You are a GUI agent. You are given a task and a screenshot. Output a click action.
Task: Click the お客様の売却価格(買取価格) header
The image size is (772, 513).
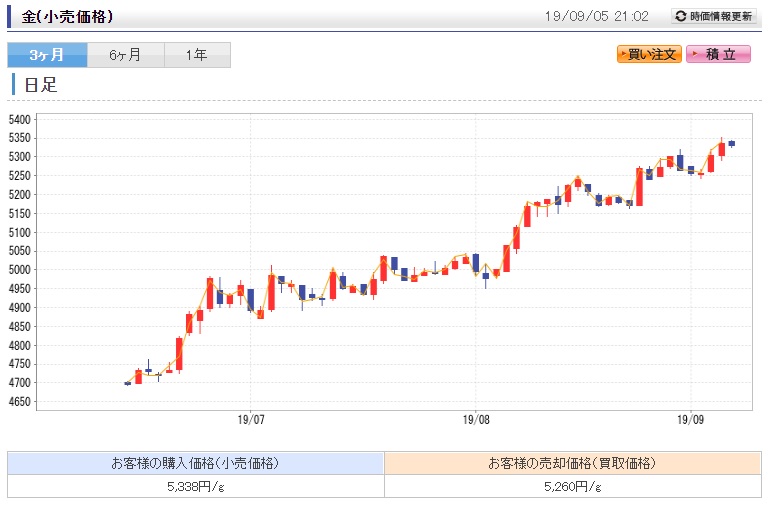pos(573,463)
